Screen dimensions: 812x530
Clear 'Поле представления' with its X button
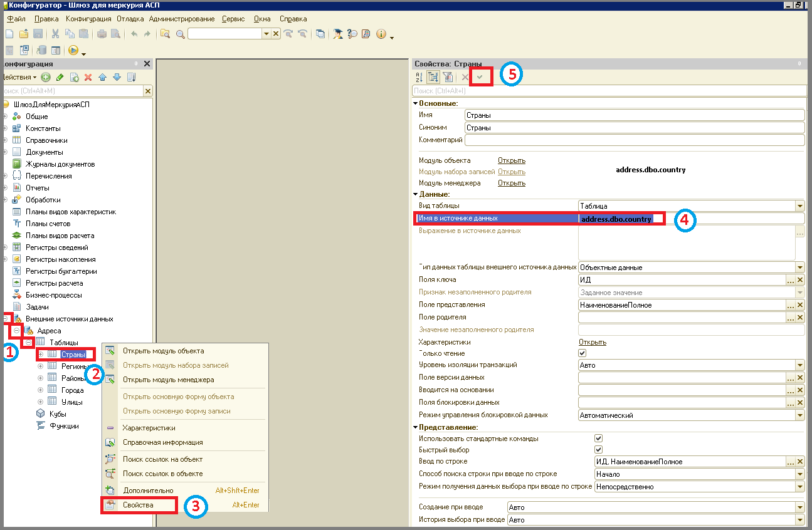pos(799,305)
